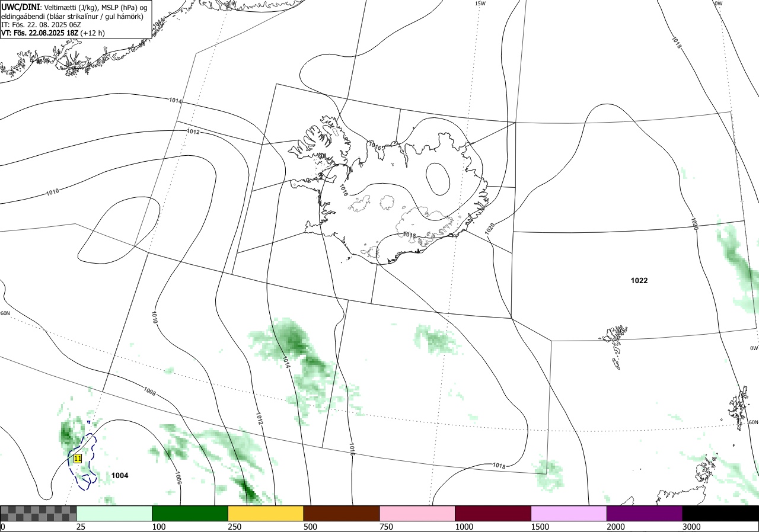Click the legend value 100

pyautogui.click(x=158, y=527)
